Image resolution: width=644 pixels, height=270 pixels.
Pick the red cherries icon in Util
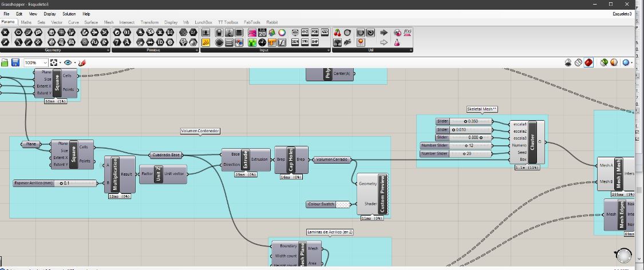click(337, 32)
